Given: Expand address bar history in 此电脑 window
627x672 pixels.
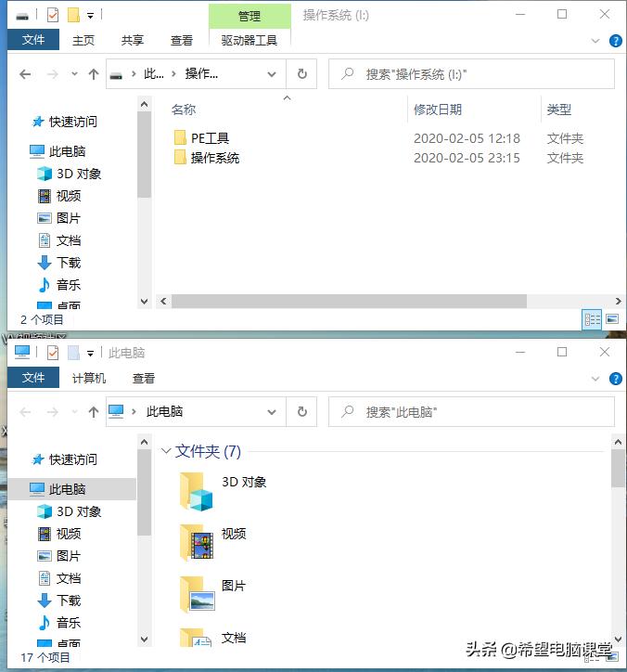Looking at the screenshot, I should [x=272, y=412].
